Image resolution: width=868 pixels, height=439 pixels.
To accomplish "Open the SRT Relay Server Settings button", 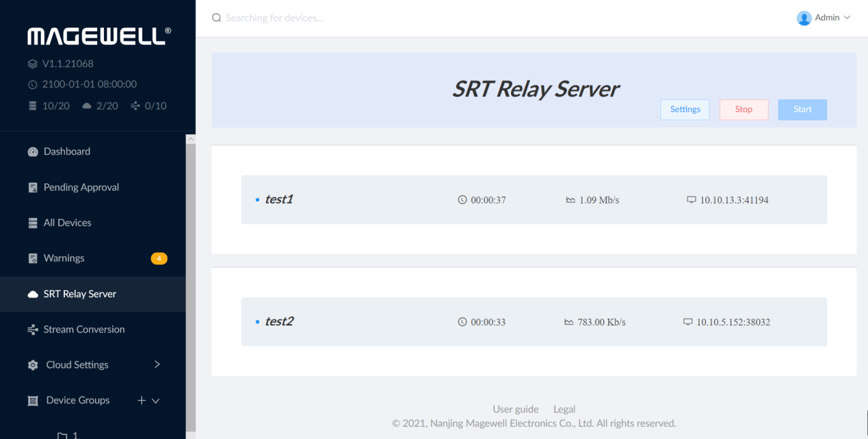I will point(685,109).
